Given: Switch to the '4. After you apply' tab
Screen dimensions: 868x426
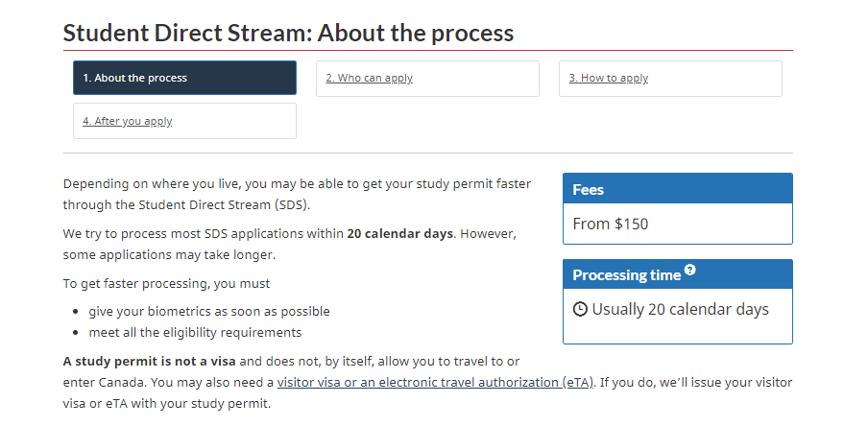Looking at the screenshot, I should [x=128, y=121].
